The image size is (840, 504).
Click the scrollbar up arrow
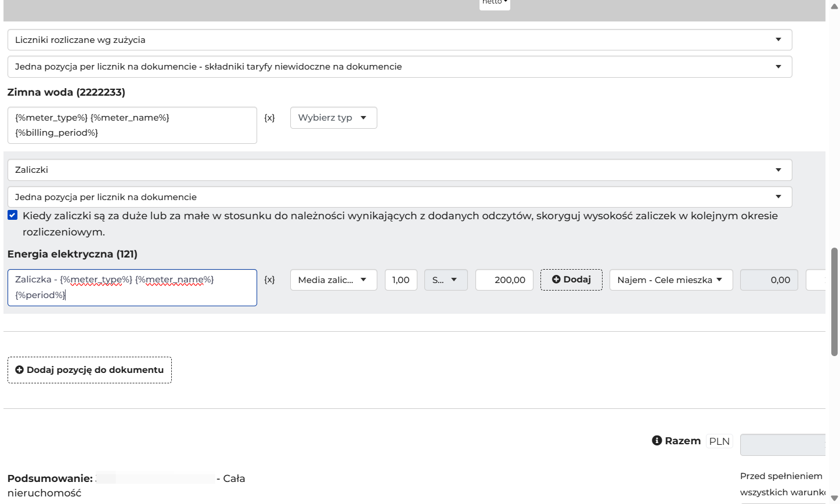tap(834, 6)
